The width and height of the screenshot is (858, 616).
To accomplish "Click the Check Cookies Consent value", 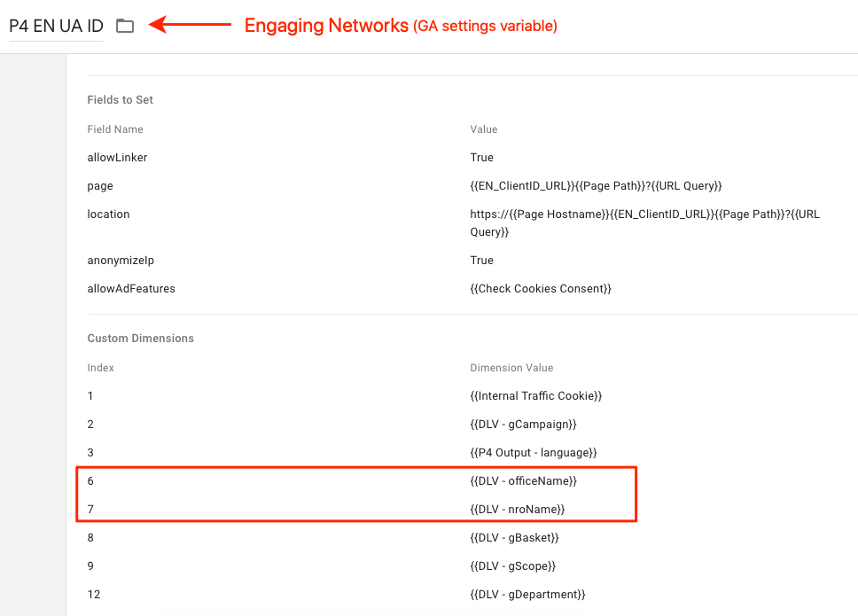I will 540,289.
